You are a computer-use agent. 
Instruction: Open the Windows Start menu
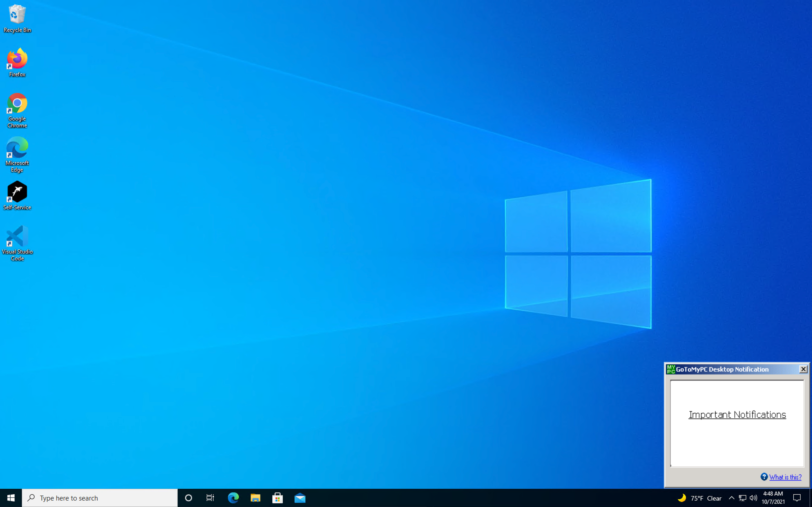[11, 498]
